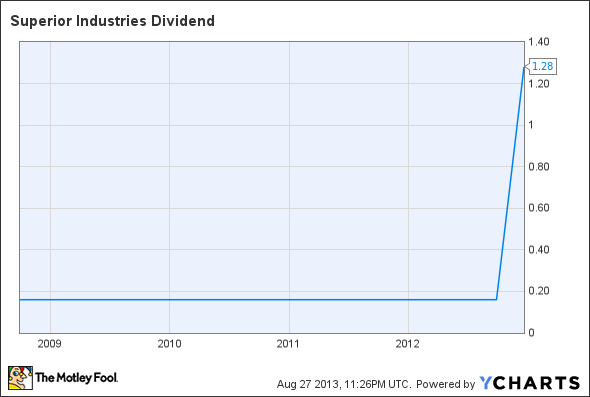Click the 0 y-axis label

click(531, 333)
